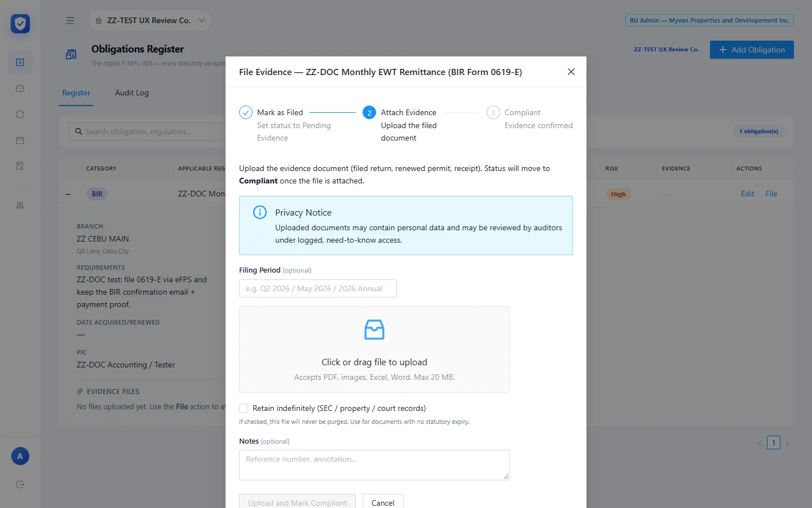Viewport: 812px width, 508px height.
Task: Toggle the hamburger sidebar menu icon
Action: (70, 20)
